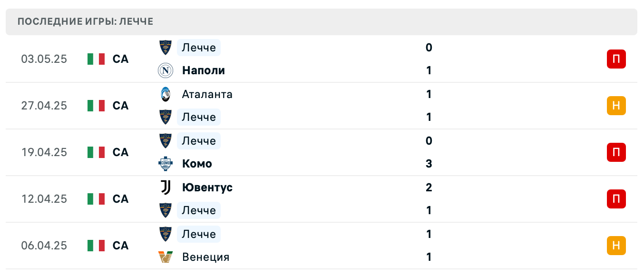This screenshot has height=277, width=644.
Task: Click the Como club logo
Action: click(165, 164)
